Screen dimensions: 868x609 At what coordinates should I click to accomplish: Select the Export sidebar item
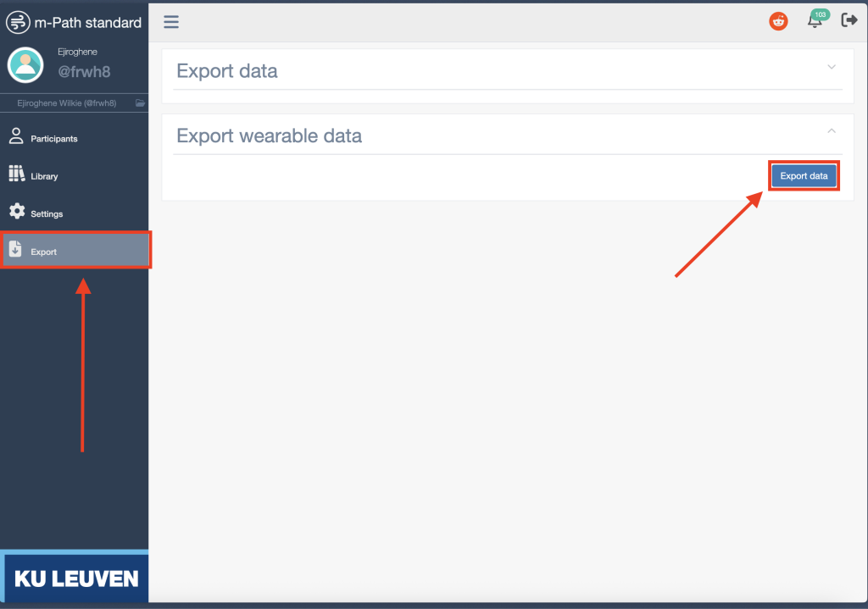coord(44,252)
